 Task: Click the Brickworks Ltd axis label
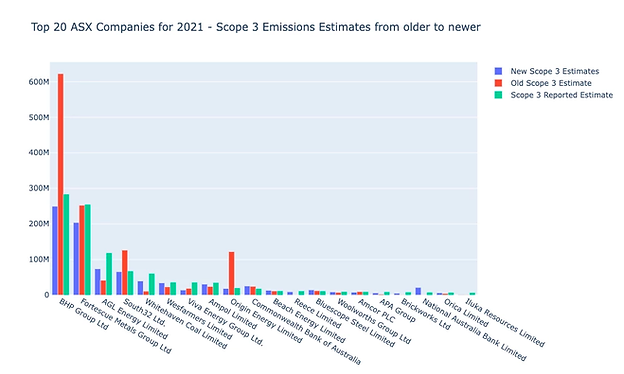(426, 314)
